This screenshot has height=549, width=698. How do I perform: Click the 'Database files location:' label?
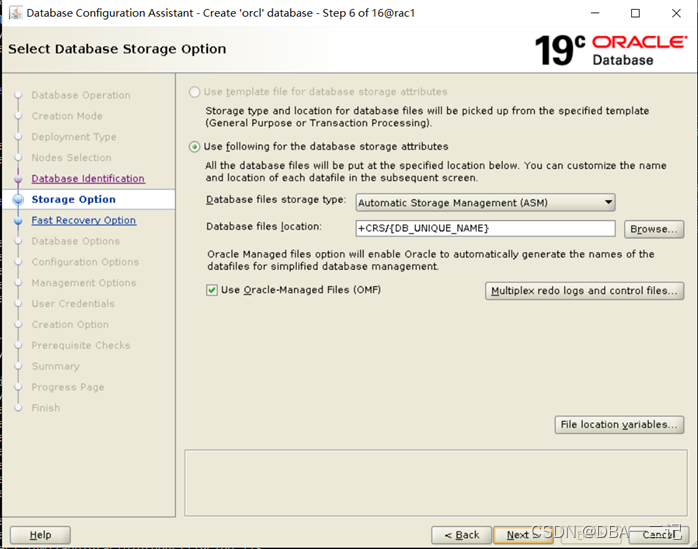[264, 227]
